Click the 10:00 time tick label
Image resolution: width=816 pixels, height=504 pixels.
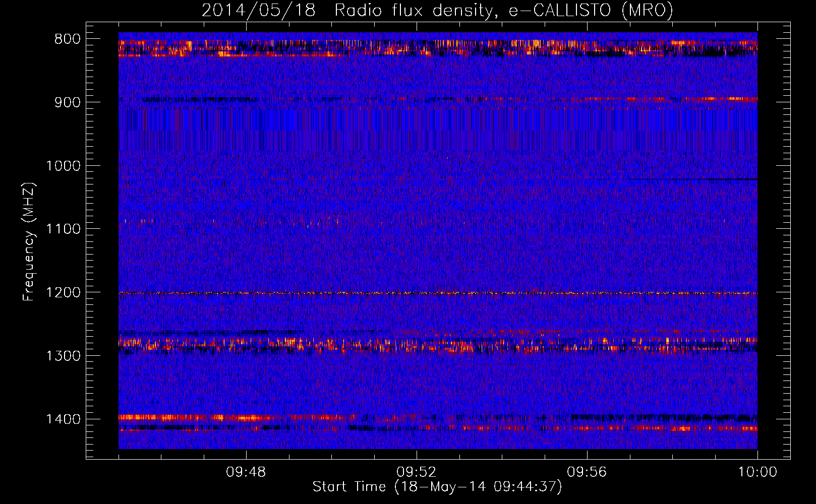coord(757,472)
